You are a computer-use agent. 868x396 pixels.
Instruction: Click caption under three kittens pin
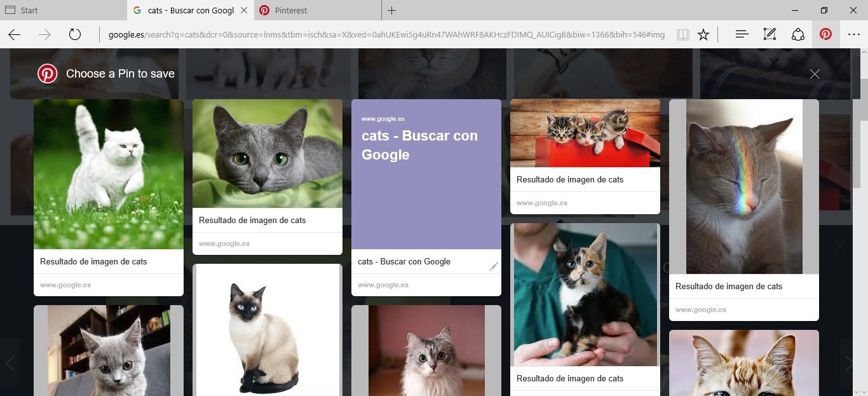(570, 179)
